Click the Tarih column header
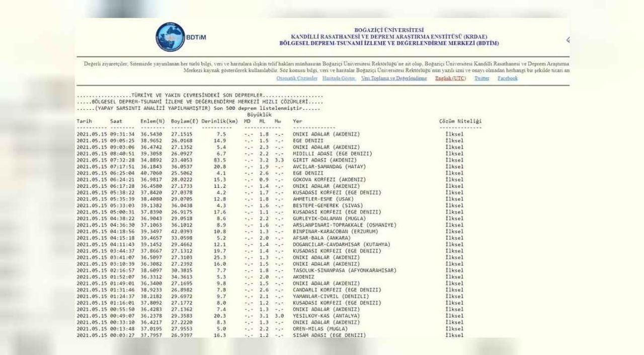644x355 pixels. (85, 121)
